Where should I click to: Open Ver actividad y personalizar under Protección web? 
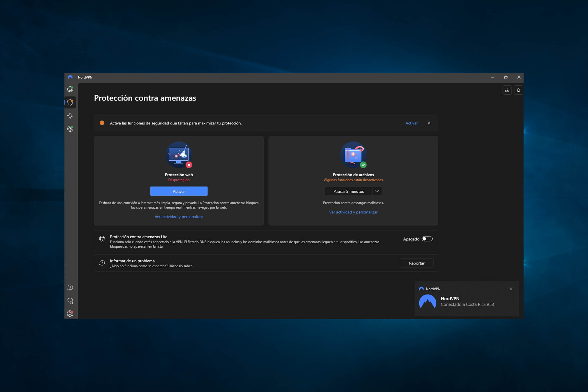(x=179, y=217)
